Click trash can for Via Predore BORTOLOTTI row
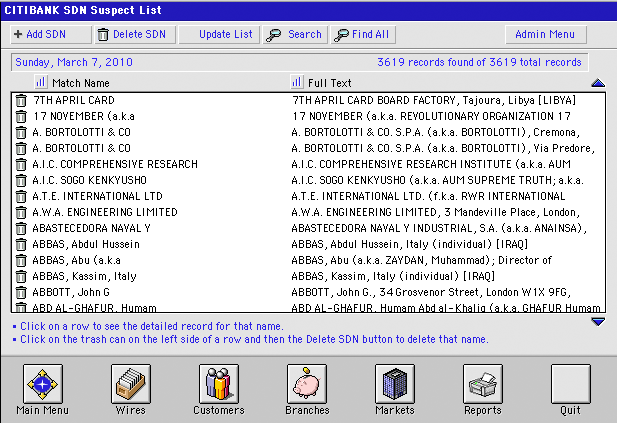This screenshot has height=423, width=617. [21, 149]
